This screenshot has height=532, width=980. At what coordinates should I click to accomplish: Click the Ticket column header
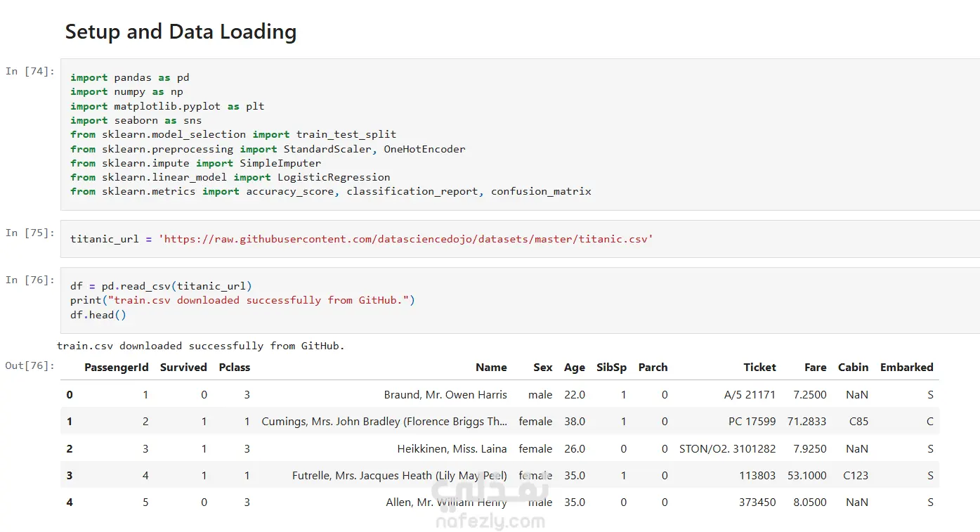759,367
